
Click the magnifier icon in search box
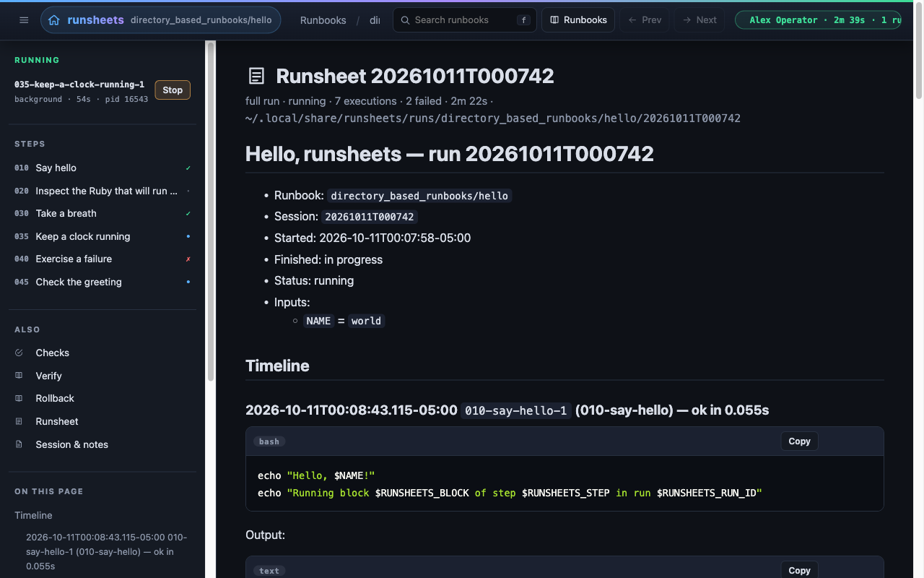click(x=406, y=20)
